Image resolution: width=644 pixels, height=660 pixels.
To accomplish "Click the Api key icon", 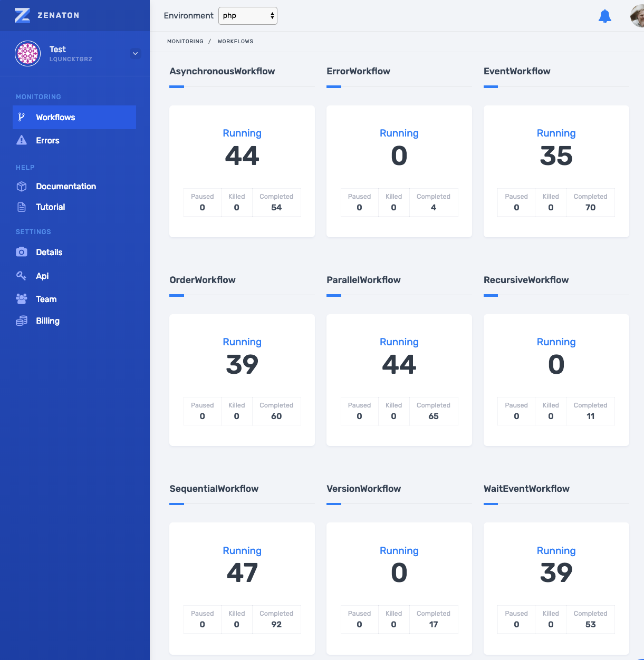I will [x=22, y=276].
